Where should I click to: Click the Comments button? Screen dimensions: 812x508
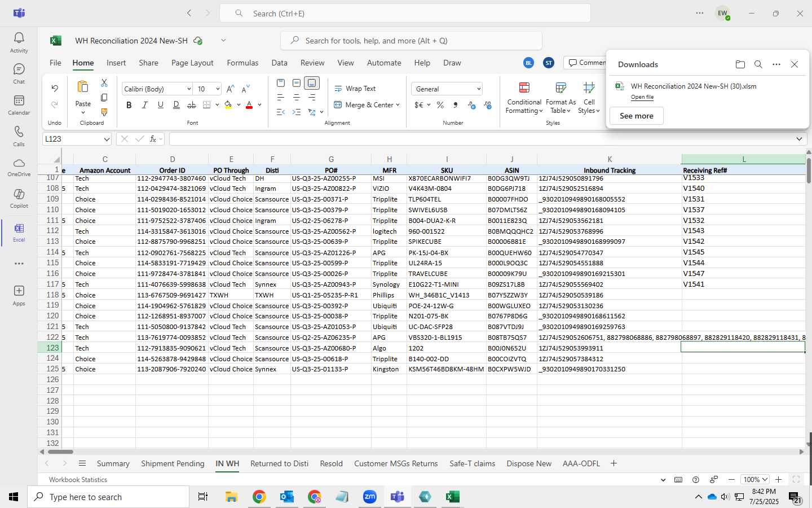[586, 63]
